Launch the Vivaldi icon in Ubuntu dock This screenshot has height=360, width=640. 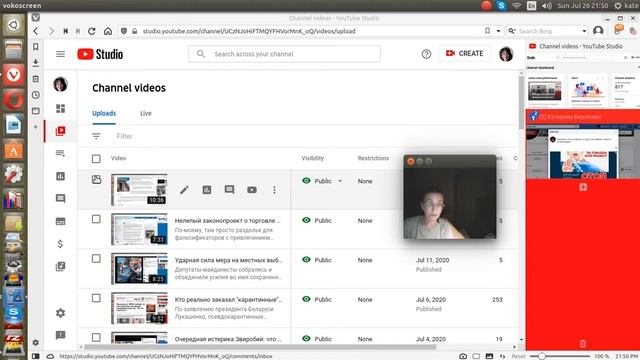point(13,75)
